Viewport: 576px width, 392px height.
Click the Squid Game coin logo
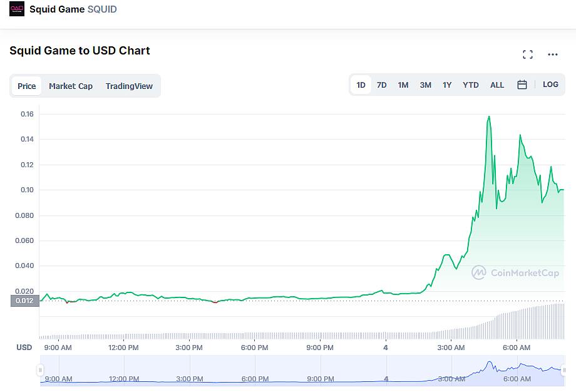(x=17, y=9)
